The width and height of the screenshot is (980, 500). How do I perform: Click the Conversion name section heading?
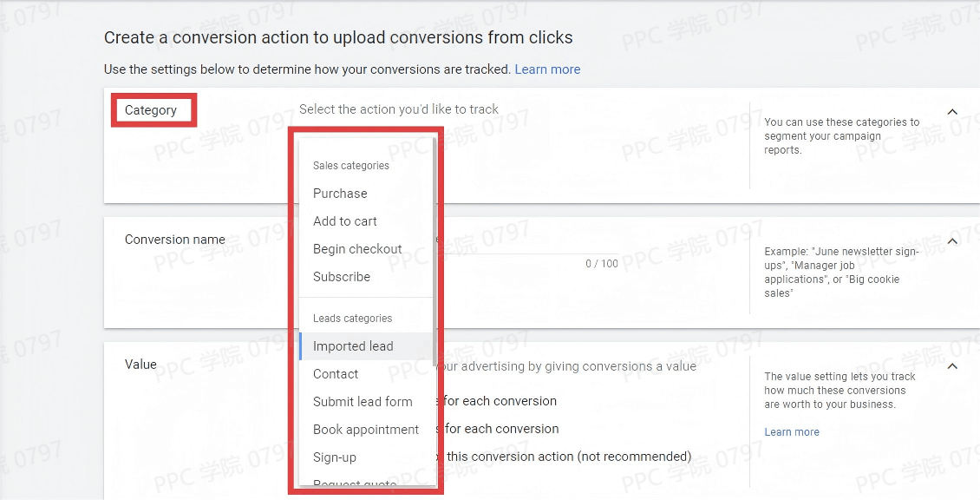[x=175, y=240]
